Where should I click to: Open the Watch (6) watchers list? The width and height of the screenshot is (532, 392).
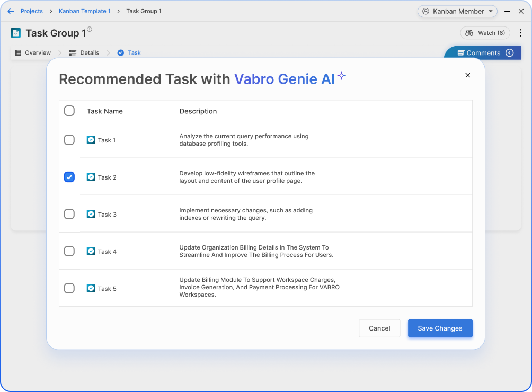pyautogui.click(x=485, y=33)
